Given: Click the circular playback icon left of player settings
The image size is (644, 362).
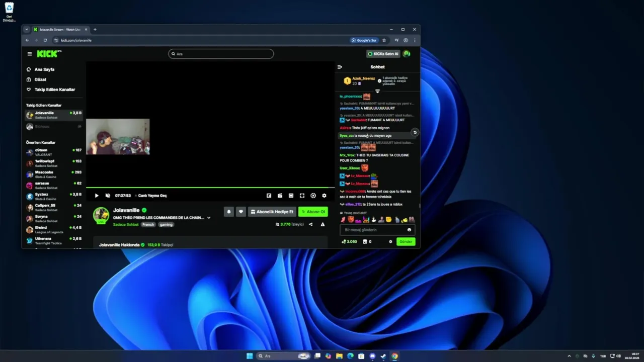Looking at the screenshot, I should (x=313, y=196).
